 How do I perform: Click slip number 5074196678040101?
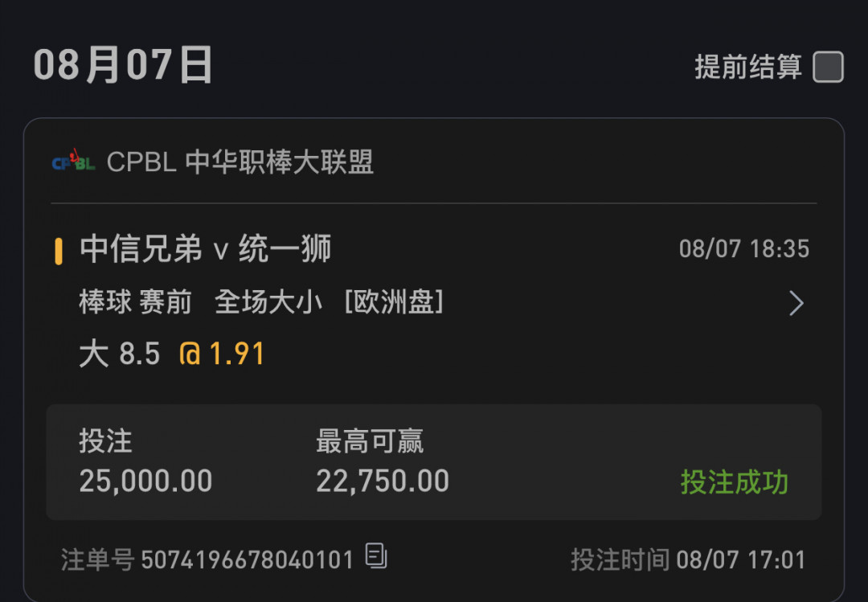tap(248, 560)
